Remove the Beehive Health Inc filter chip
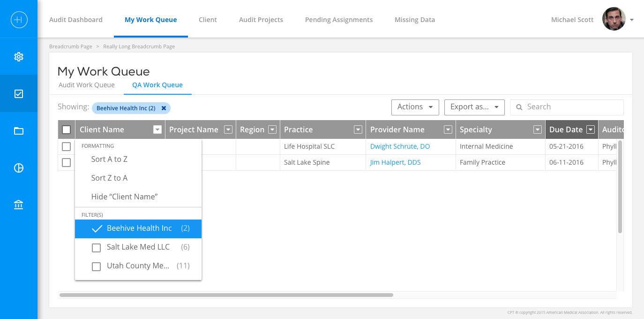Image resolution: width=644 pixels, height=319 pixels. pyautogui.click(x=164, y=108)
